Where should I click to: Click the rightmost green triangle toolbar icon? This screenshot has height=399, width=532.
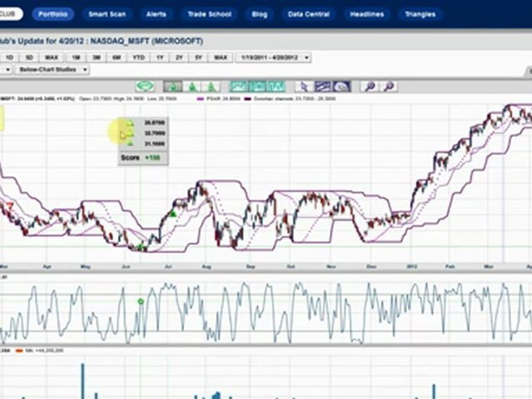[x=211, y=87]
